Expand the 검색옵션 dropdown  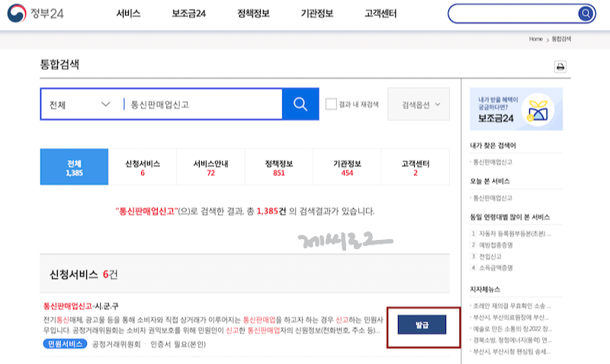(419, 104)
